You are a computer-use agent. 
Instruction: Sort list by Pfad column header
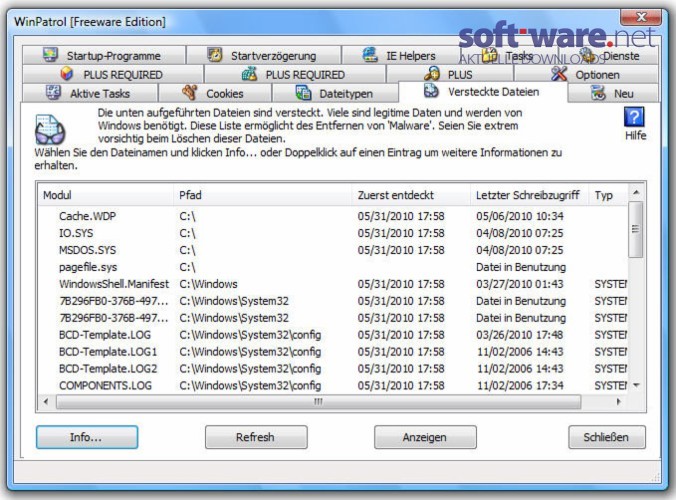263,195
